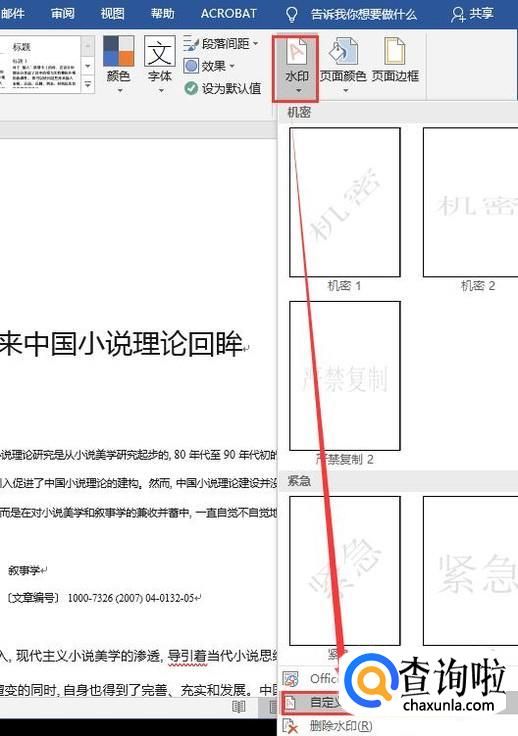The height and width of the screenshot is (736, 518).
Task: Click the Page Borders (页面边框) icon
Action: [x=395, y=51]
